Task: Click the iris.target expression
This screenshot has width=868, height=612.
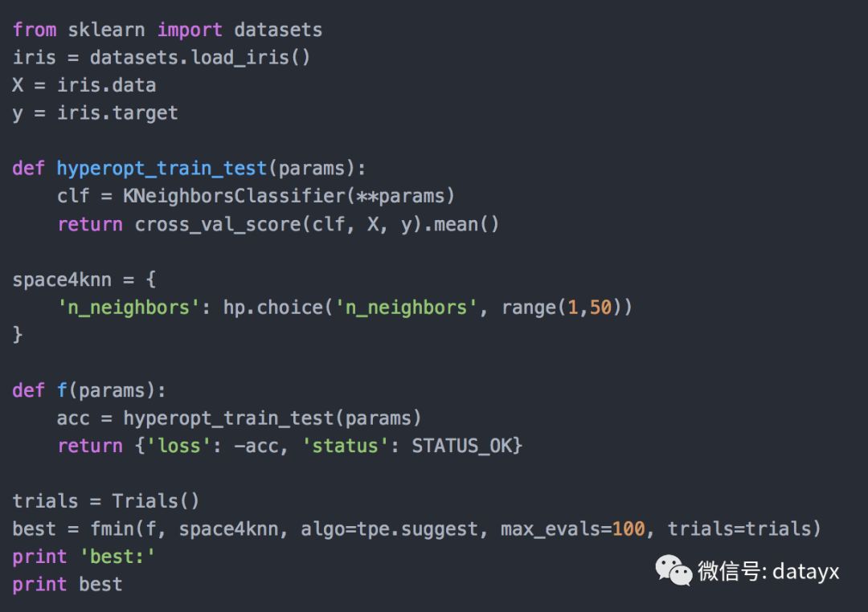Action: 117,113
